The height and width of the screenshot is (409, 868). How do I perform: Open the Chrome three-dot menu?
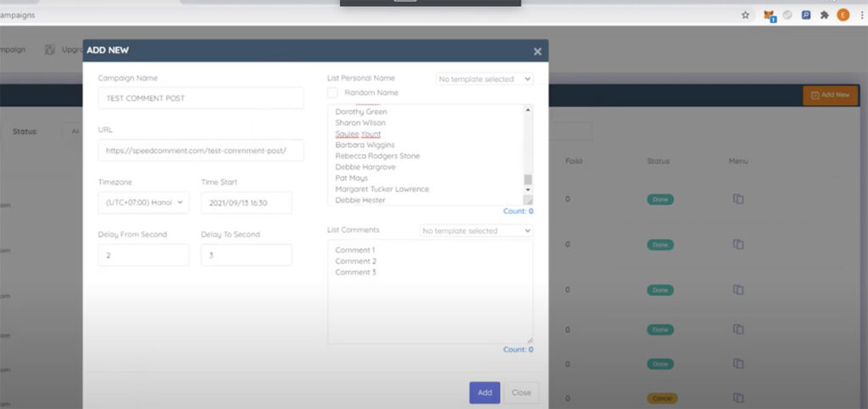[x=862, y=15]
